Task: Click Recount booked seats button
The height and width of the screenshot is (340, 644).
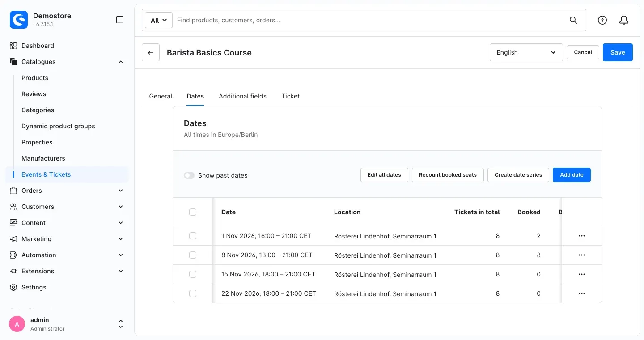Action: tap(448, 175)
